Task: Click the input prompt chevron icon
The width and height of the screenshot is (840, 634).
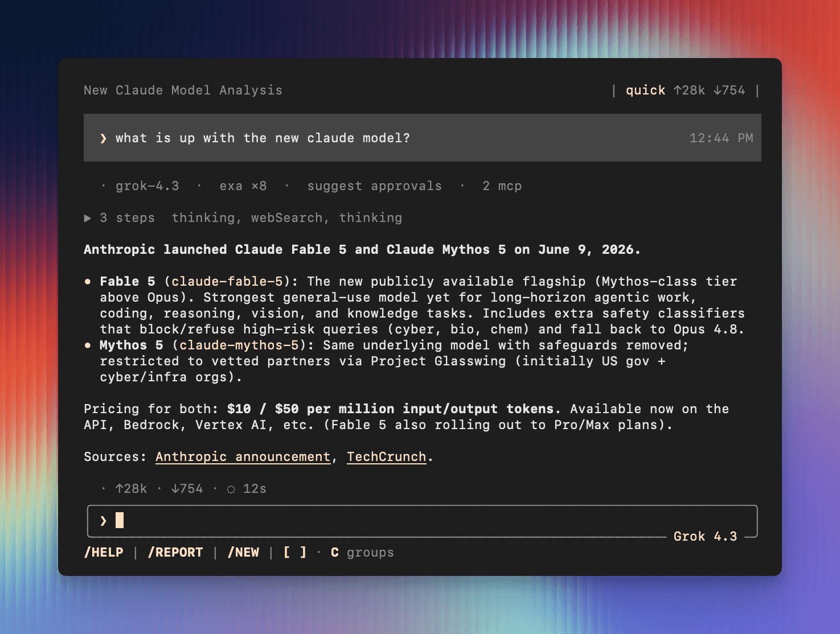Action: point(103,521)
